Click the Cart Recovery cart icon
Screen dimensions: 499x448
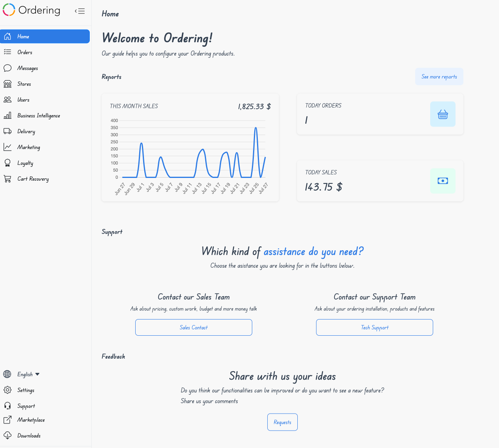click(8, 179)
